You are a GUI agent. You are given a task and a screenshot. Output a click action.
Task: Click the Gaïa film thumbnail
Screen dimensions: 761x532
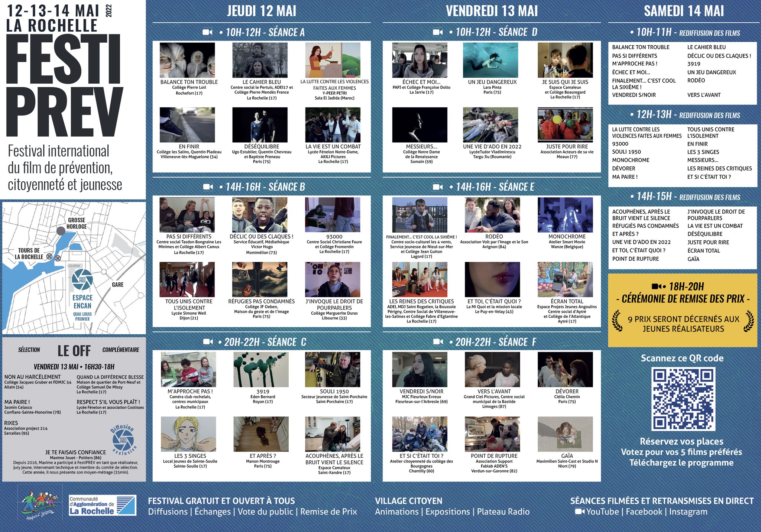565,434
